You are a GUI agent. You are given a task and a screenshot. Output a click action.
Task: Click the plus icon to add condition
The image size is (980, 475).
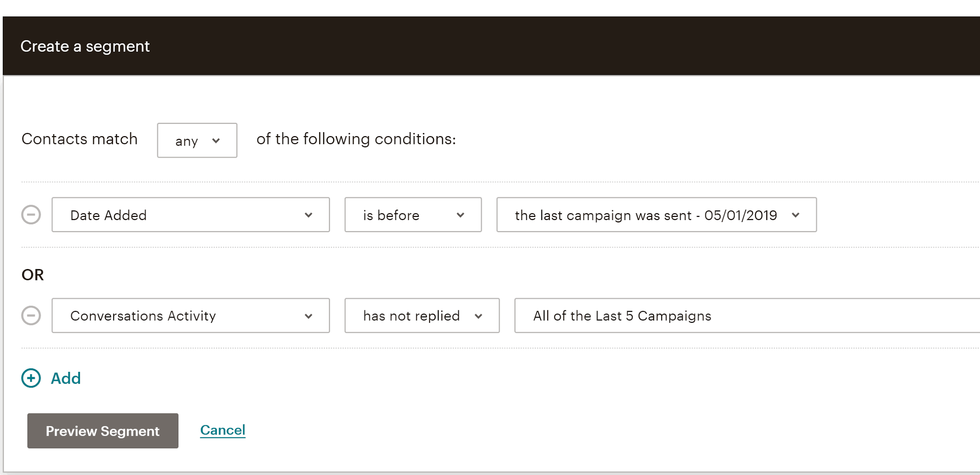click(x=31, y=378)
